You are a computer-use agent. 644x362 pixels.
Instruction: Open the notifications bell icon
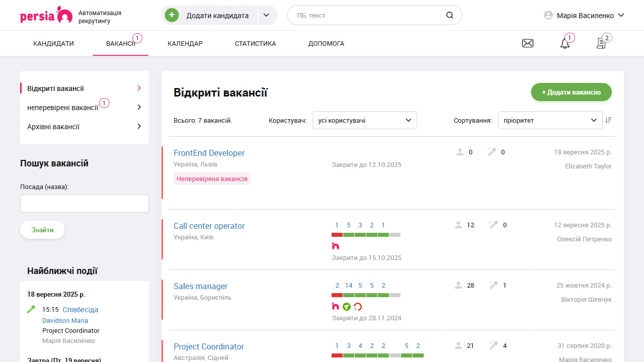[565, 44]
